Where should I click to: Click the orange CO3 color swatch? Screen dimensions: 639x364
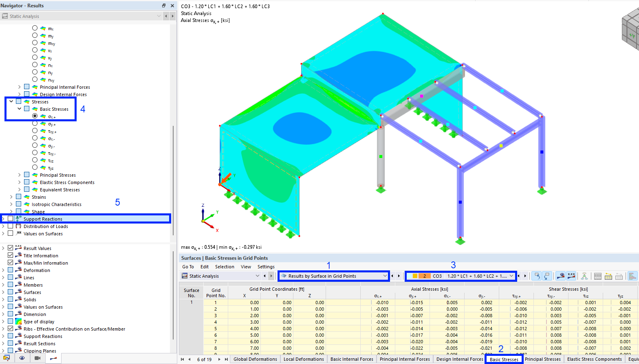424,276
